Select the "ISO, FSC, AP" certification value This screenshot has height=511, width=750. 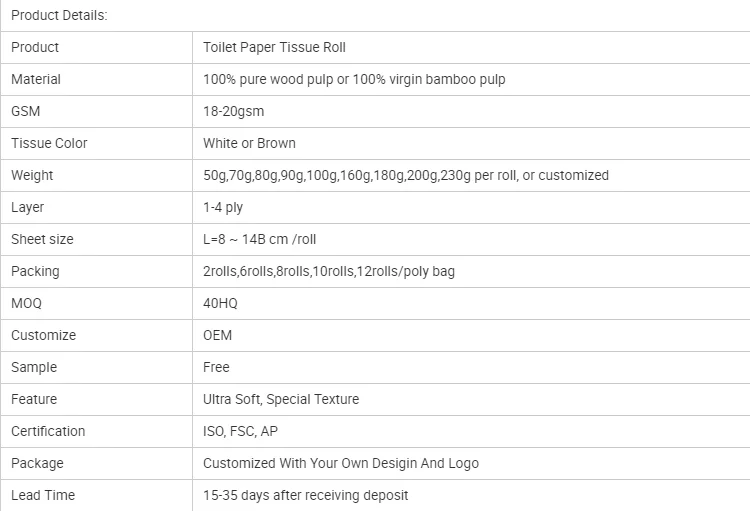coord(241,431)
